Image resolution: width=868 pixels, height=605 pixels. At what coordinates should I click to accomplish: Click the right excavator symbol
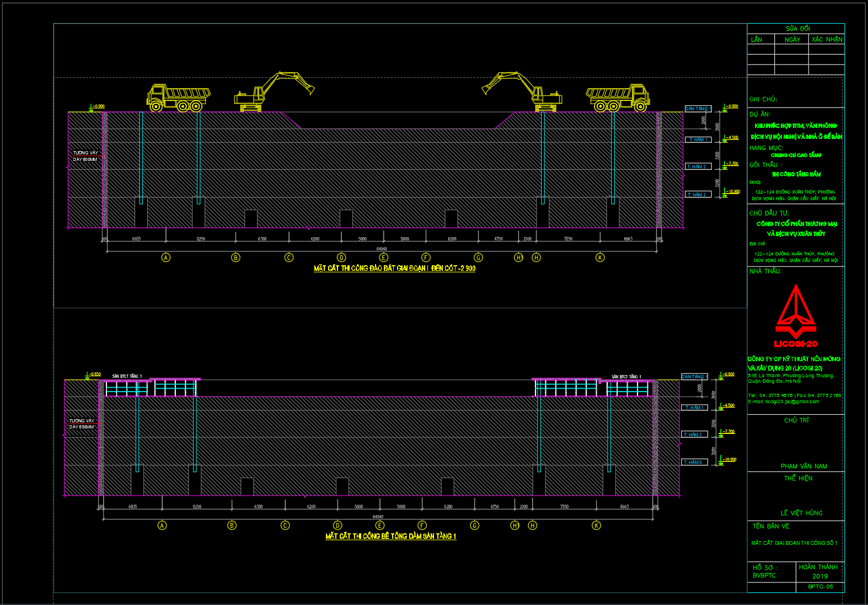pyautogui.click(x=522, y=90)
